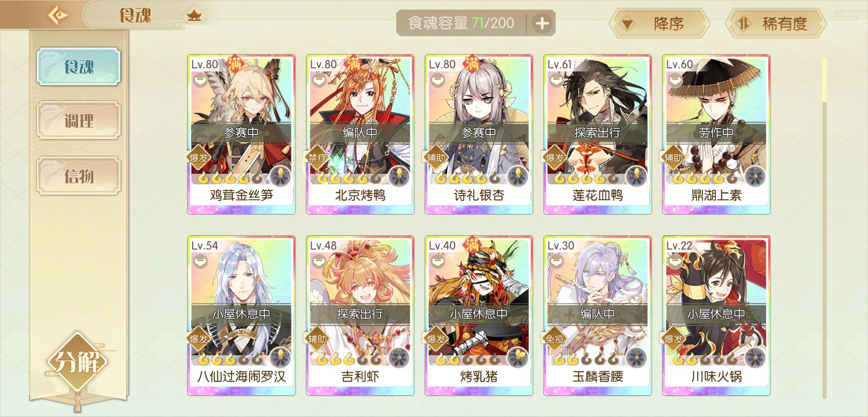This screenshot has width=868, height=417.
Task: Open the 稀有度 sort dropdown
Action: (x=776, y=24)
